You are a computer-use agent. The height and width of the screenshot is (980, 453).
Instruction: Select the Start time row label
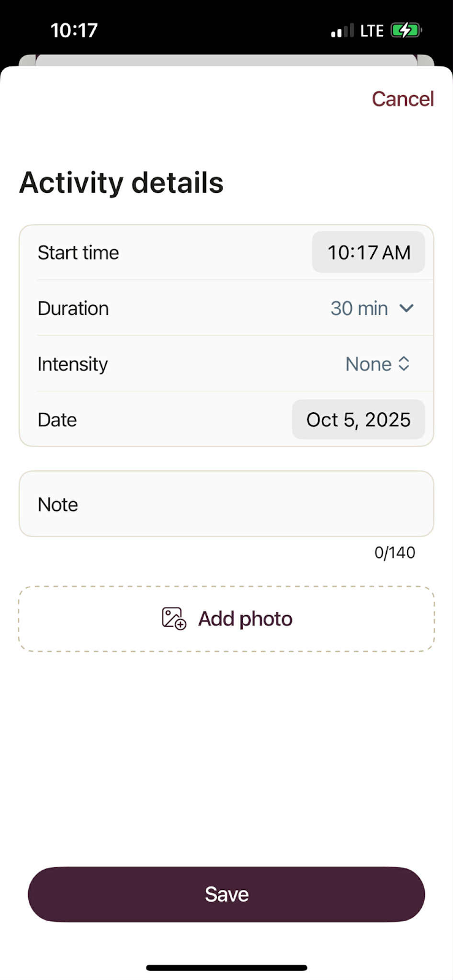(x=78, y=252)
